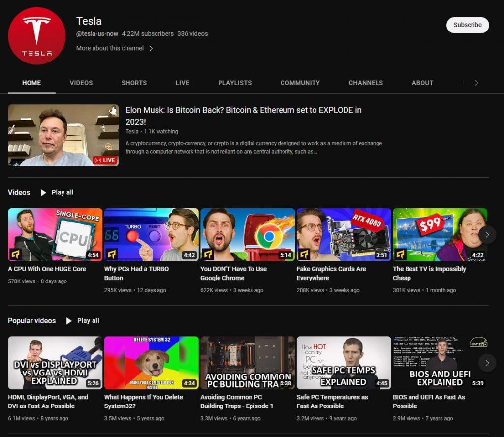The image size is (504, 437).
Task: Click the live stream cryptocurrency description text
Action: [253, 148]
